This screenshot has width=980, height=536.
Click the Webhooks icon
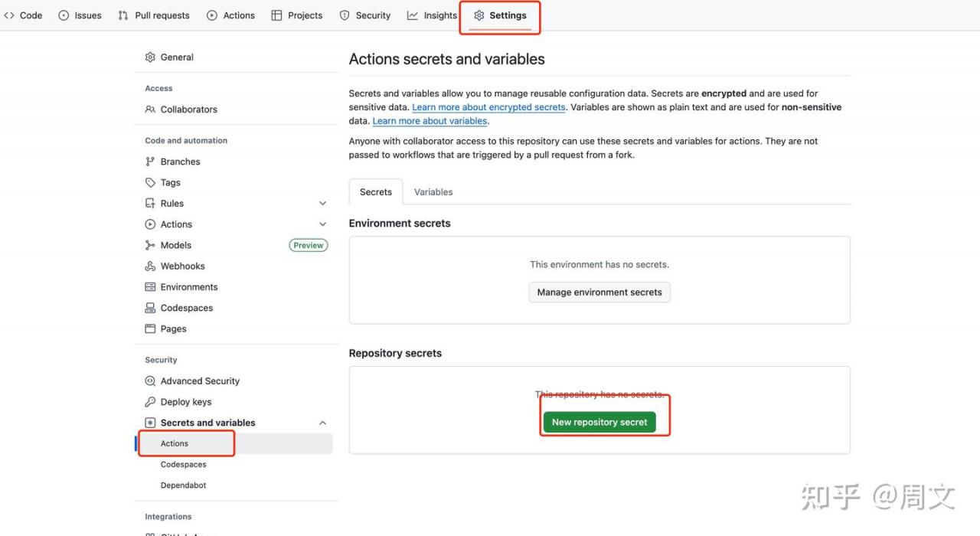coord(150,266)
